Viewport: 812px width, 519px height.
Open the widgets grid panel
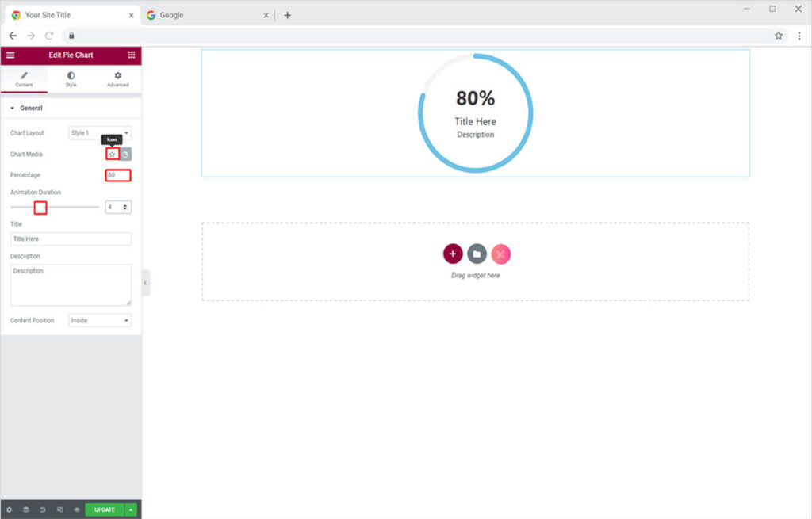click(x=132, y=55)
